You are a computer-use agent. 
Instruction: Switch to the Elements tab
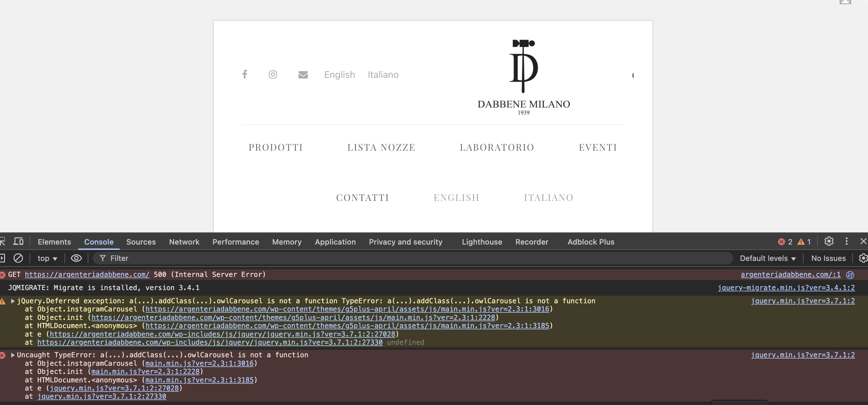point(54,242)
